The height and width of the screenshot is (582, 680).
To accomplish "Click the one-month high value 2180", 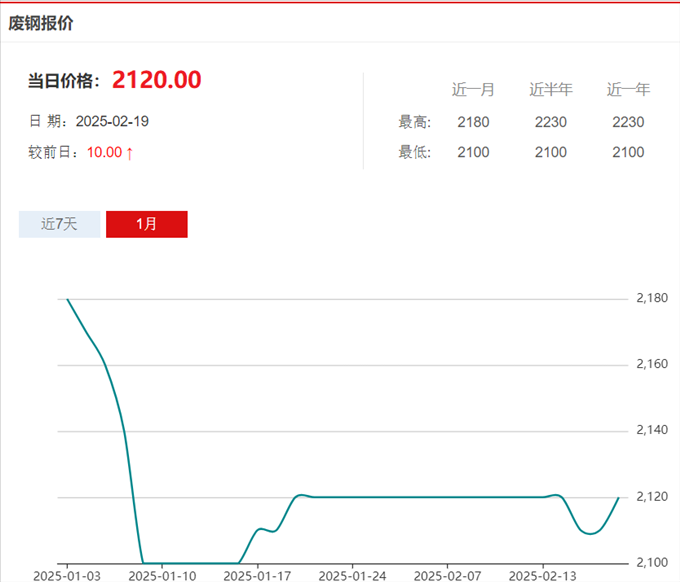I will [x=473, y=122].
